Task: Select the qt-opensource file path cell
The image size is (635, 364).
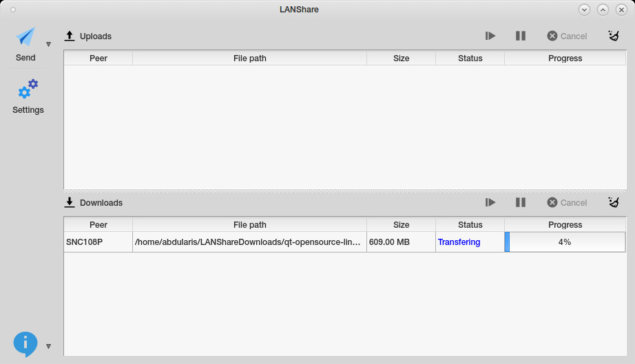Action: click(250, 242)
